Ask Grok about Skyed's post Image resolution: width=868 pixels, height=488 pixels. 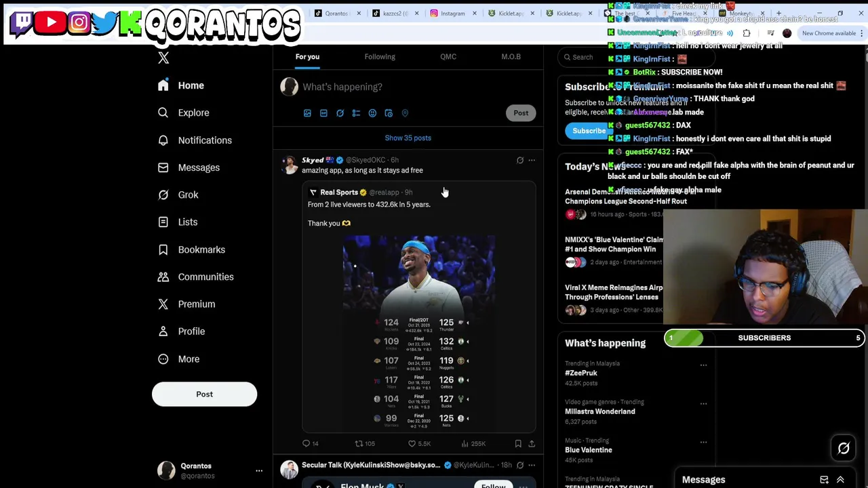coord(520,161)
